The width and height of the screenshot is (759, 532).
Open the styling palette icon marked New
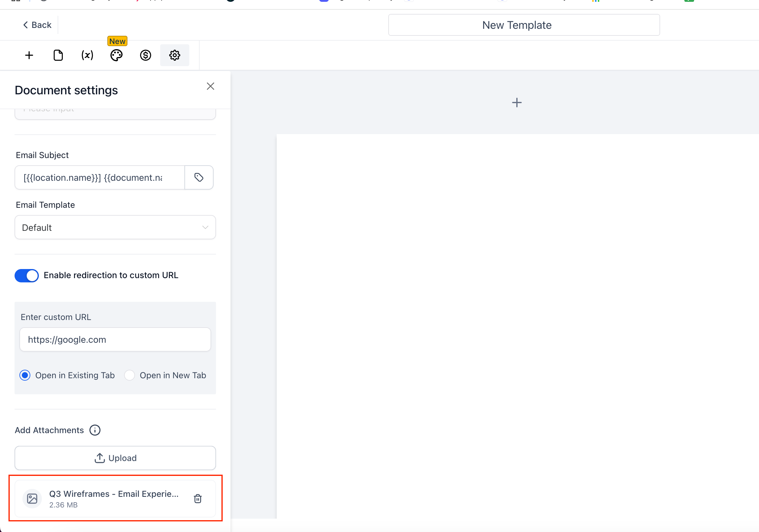(116, 55)
